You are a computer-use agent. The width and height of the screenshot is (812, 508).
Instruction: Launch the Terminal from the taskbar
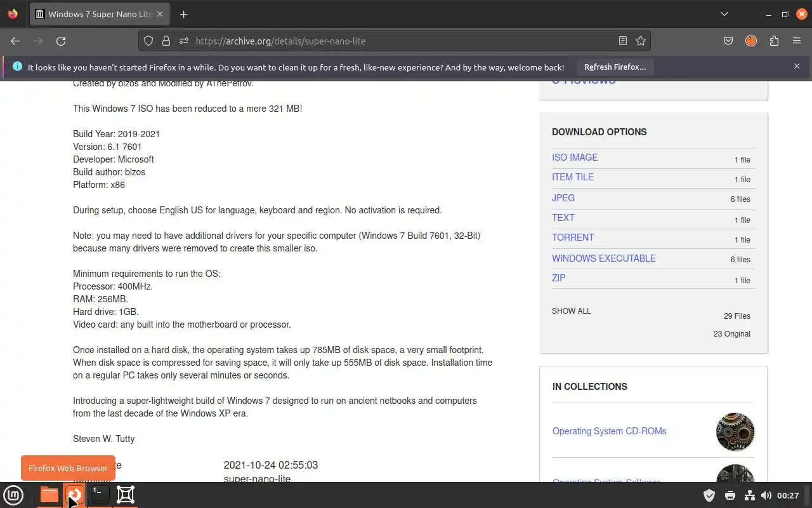tap(100, 495)
